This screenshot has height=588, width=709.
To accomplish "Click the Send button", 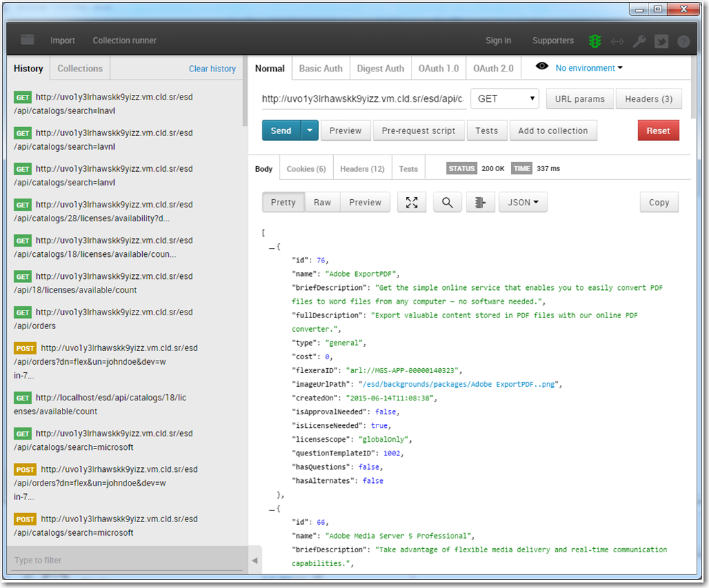I will tap(280, 130).
